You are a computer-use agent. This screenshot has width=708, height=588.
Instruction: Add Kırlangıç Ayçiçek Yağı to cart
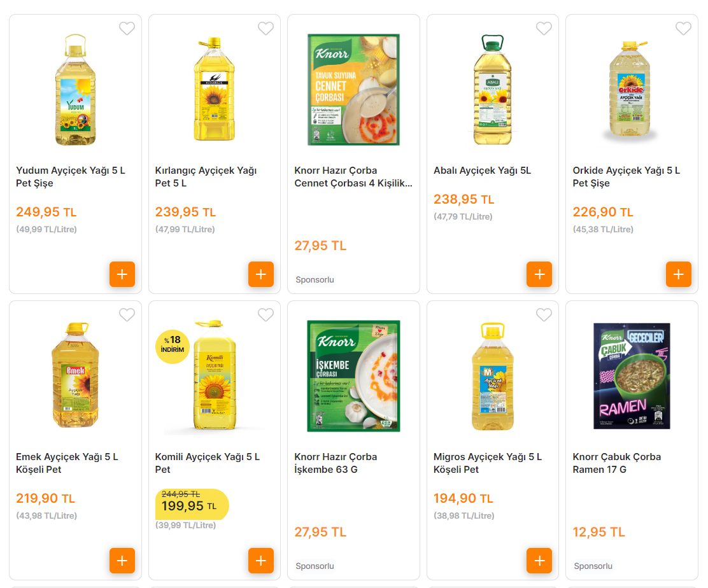pyautogui.click(x=261, y=274)
